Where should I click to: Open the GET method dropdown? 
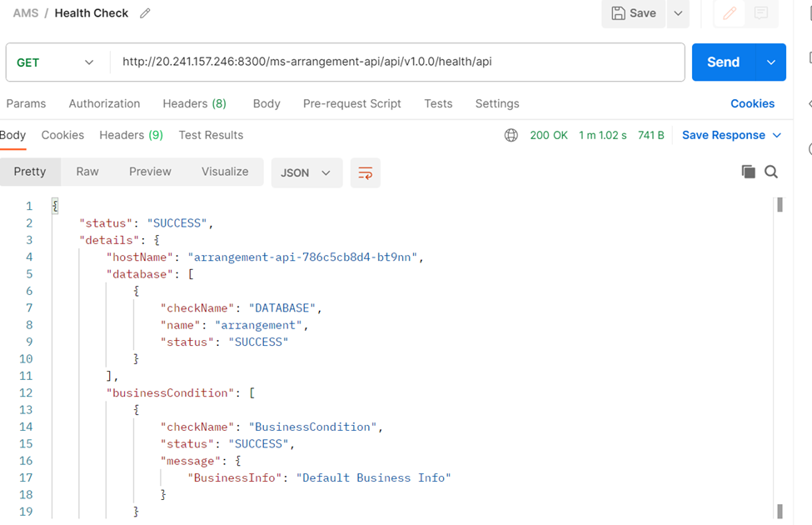point(57,62)
